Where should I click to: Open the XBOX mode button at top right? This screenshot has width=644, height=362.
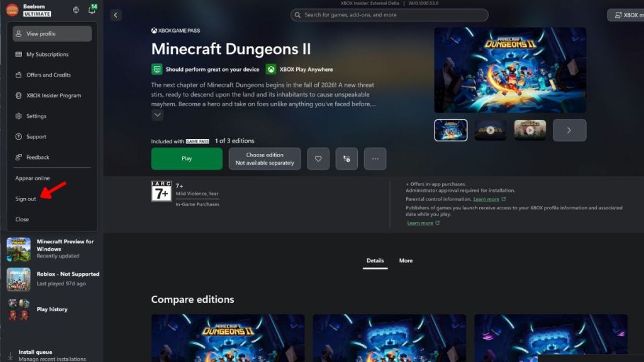coord(626,15)
